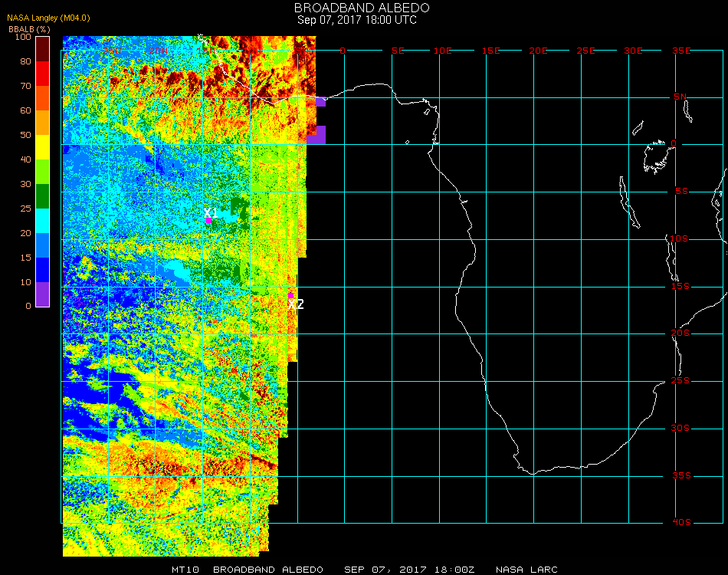The height and width of the screenshot is (575, 728).
Task: Click the '5S' latitude label
Action: (681, 192)
